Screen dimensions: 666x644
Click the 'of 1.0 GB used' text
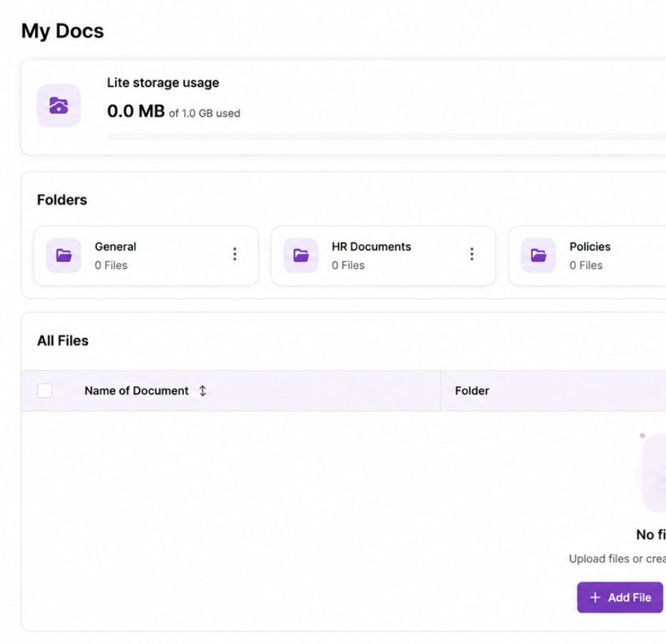(205, 114)
